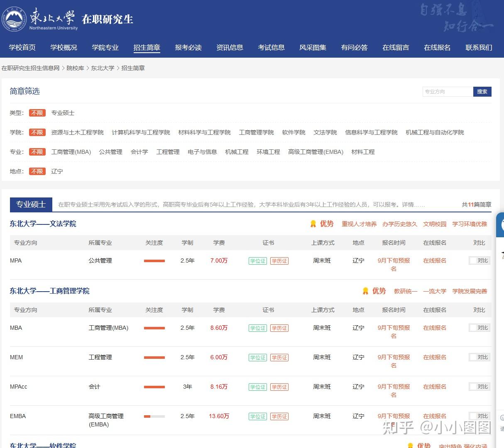Open the 在线报名 navigation menu item
This screenshot has height=448, width=504.
click(437, 47)
